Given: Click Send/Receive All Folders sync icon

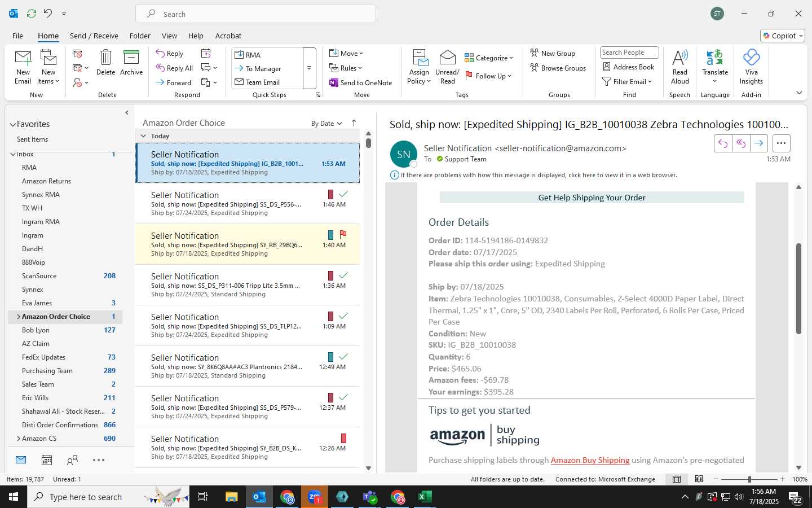Looking at the screenshot, I should tap(32, 13).
